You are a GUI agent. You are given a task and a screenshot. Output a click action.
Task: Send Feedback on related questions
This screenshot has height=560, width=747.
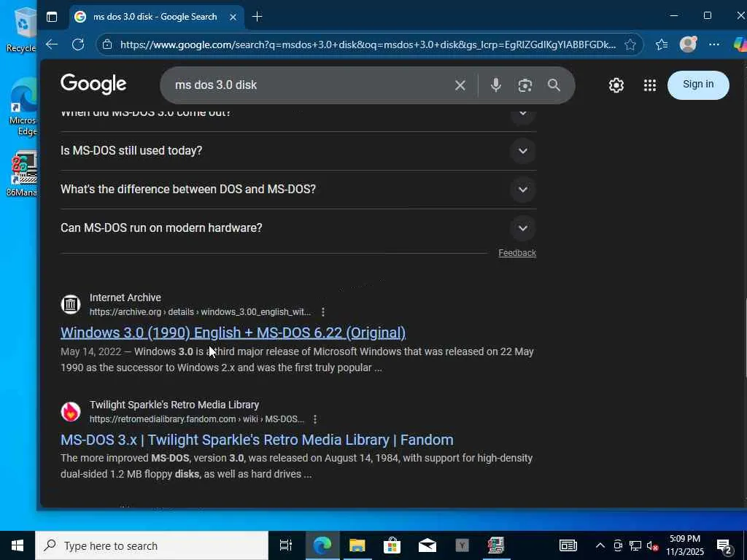tap(517, 253)
